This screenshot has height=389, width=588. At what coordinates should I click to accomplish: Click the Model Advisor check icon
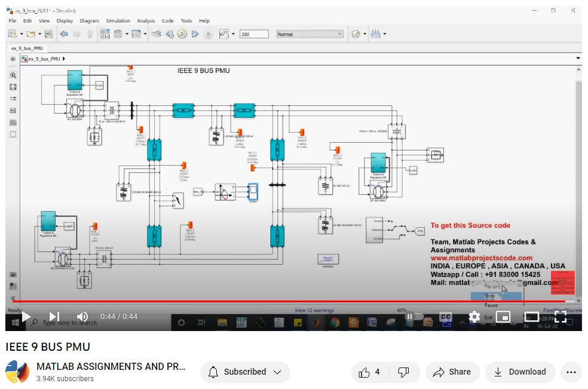coord(356,34)
